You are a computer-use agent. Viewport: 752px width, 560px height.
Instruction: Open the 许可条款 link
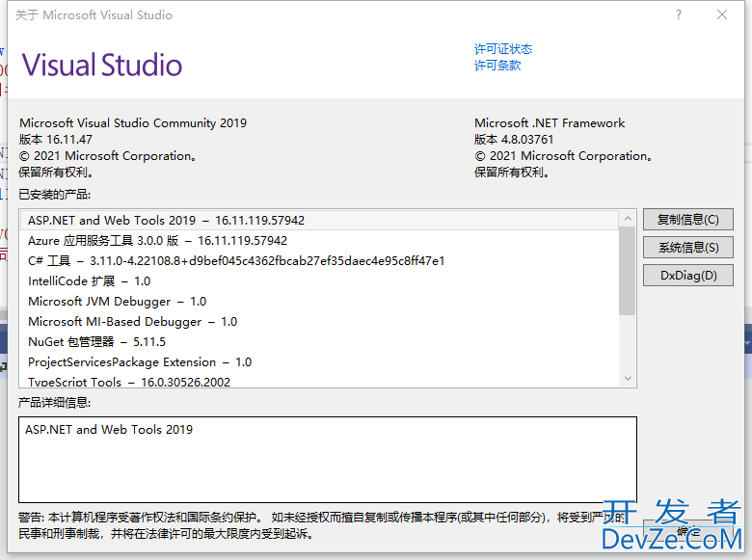pos(497,66)
